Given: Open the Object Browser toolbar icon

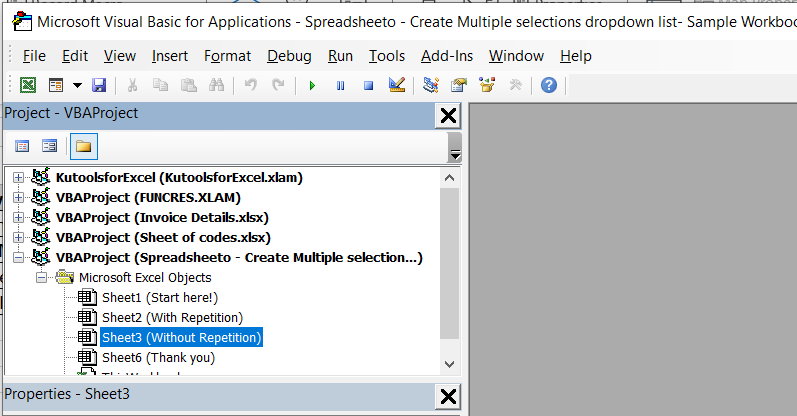Looking at the screenshot, I should (488, 86).
